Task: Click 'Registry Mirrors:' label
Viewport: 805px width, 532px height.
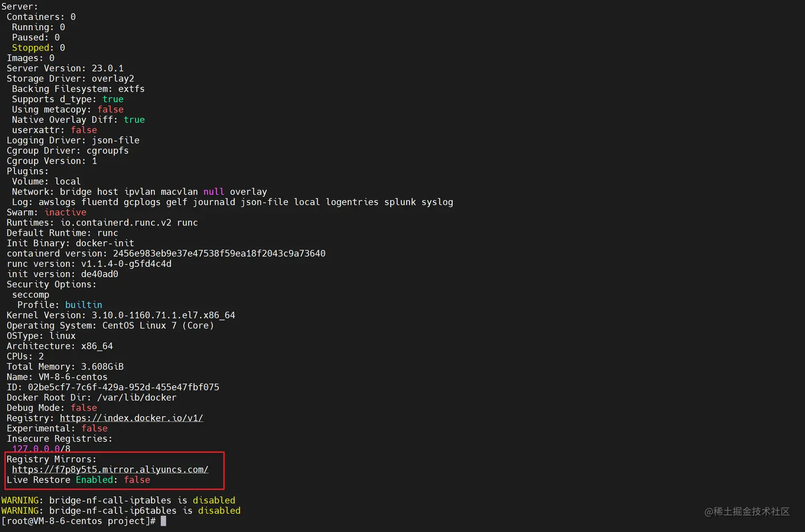Action: [x=52, y=460]
